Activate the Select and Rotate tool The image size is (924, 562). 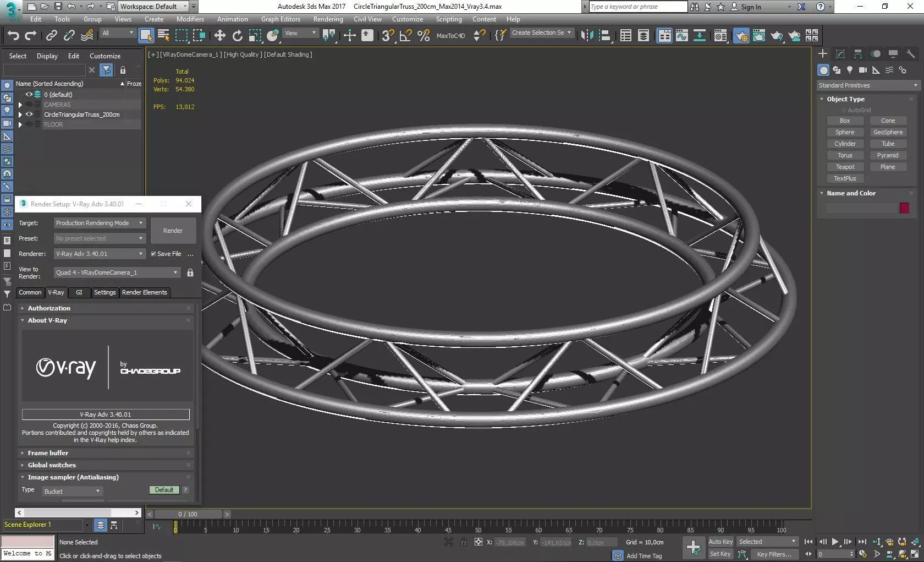237,36
